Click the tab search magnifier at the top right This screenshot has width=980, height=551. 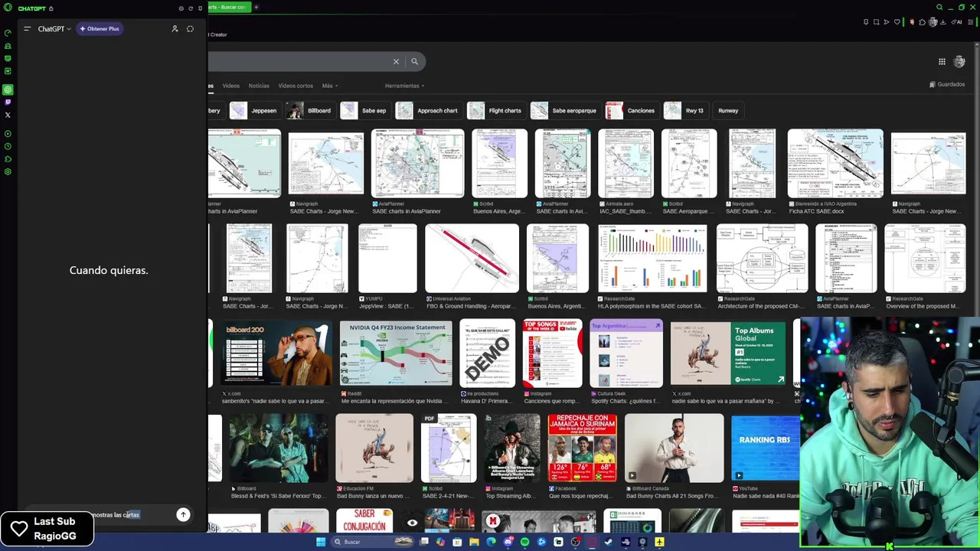coord(939,7)
